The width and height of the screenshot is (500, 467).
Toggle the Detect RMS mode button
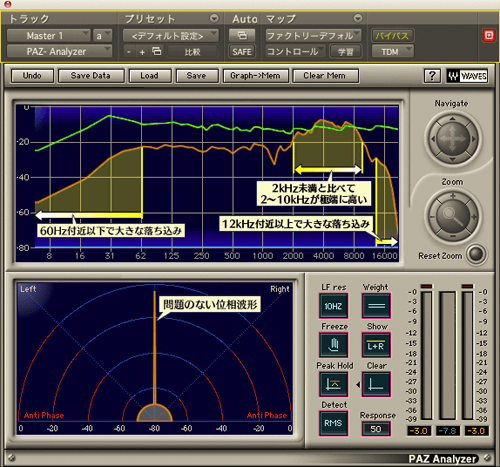coord(334,423)
